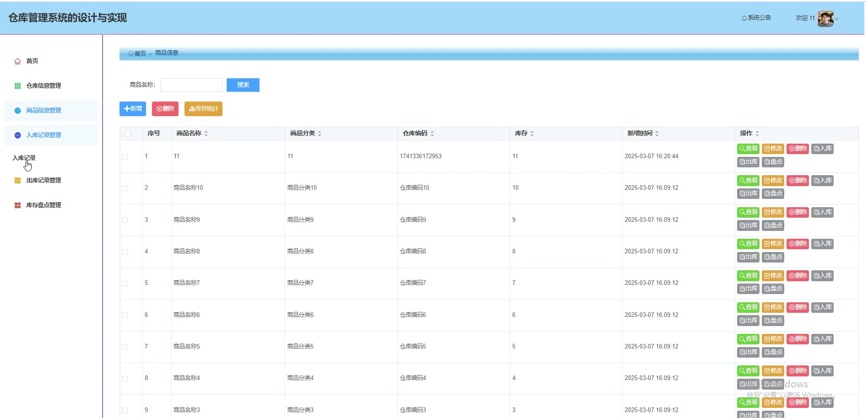The width and height of the screenshot is (868, 418).
Task: Click the blue 入库记录管理 icon
Action: click(x=17, y=135)
